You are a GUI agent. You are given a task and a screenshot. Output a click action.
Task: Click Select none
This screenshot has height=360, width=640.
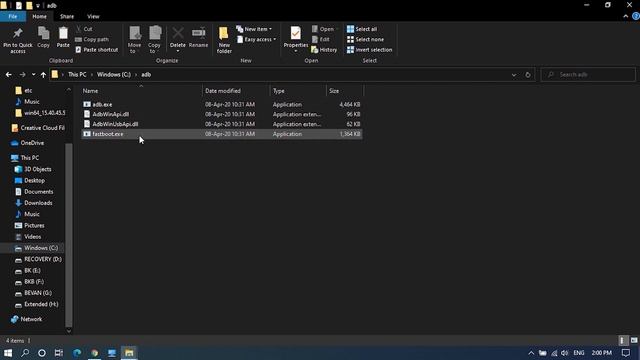click(365, 39)
